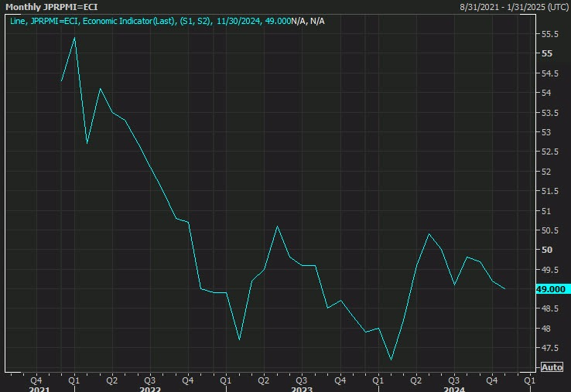This screenshot has width=571, height=392.
Task: Click the Q3 2023 axis label
Action: (x=302, y=380)
